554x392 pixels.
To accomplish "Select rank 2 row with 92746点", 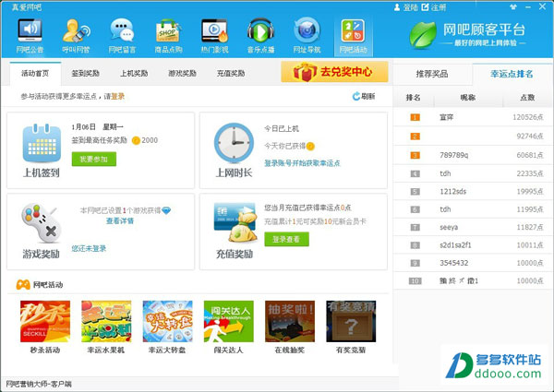I will tap(473, 137).
